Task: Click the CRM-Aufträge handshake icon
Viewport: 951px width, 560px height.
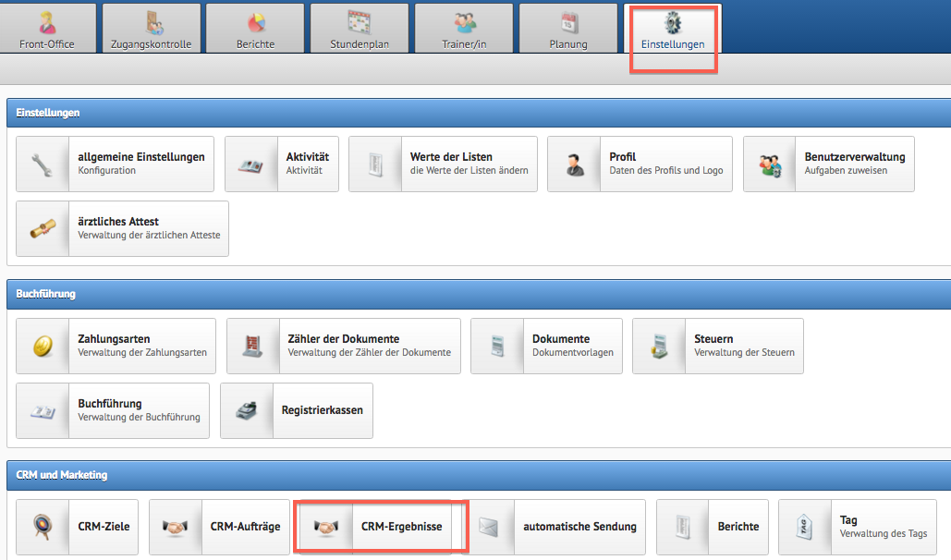Action: click(x=176, y=528)
